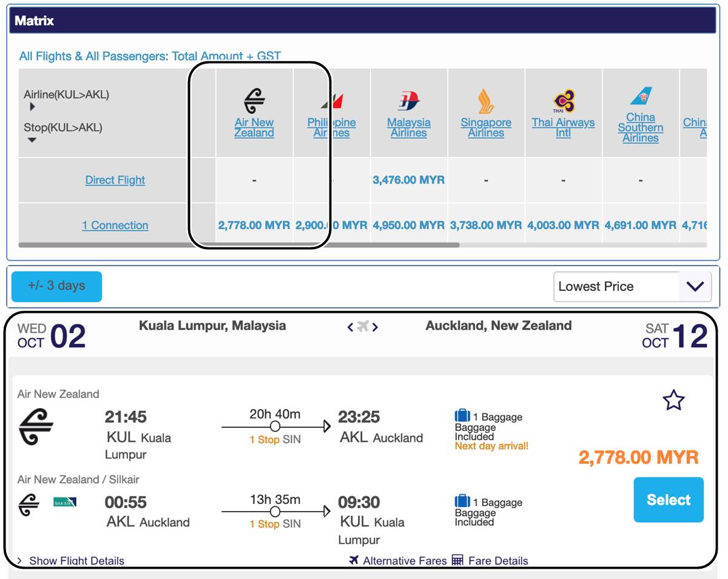Click the outbound flight Air New Zealand logo
The image size is (728, 579).
36,427
